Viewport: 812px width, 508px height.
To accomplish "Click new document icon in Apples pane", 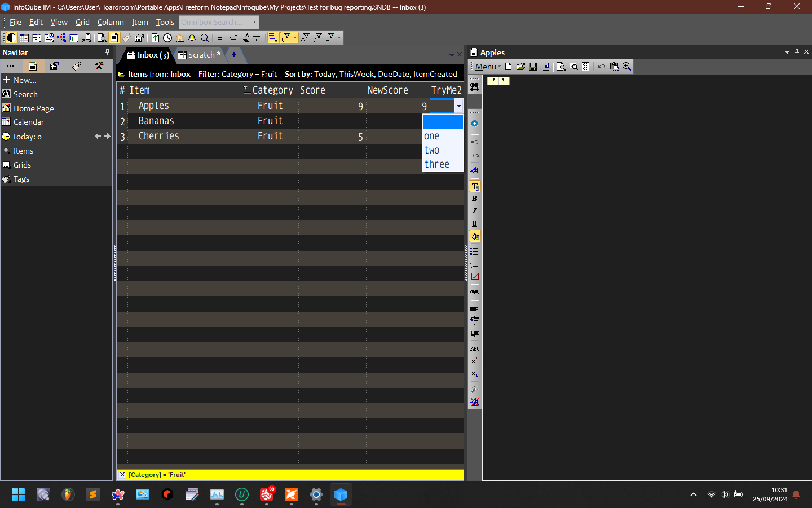I will pos(508,67).
